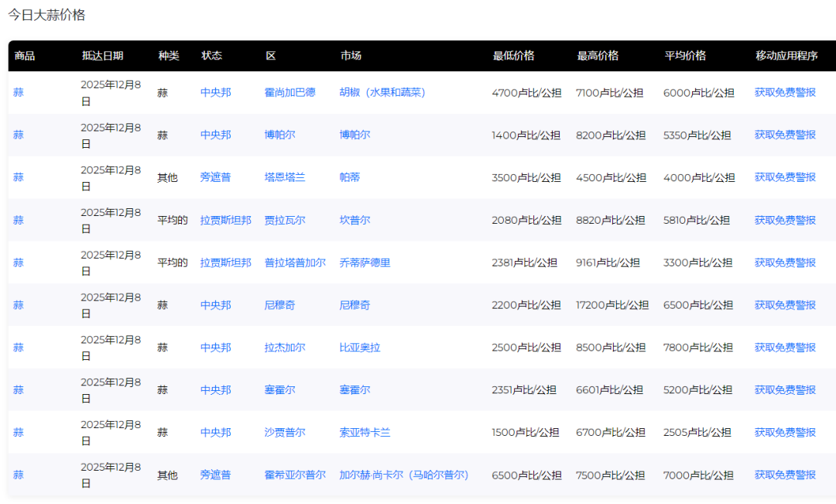The width and height of the screenshot is (836, 504).
Task: Get free alert for the 帕蒂 market row
Action: (785, 177)
